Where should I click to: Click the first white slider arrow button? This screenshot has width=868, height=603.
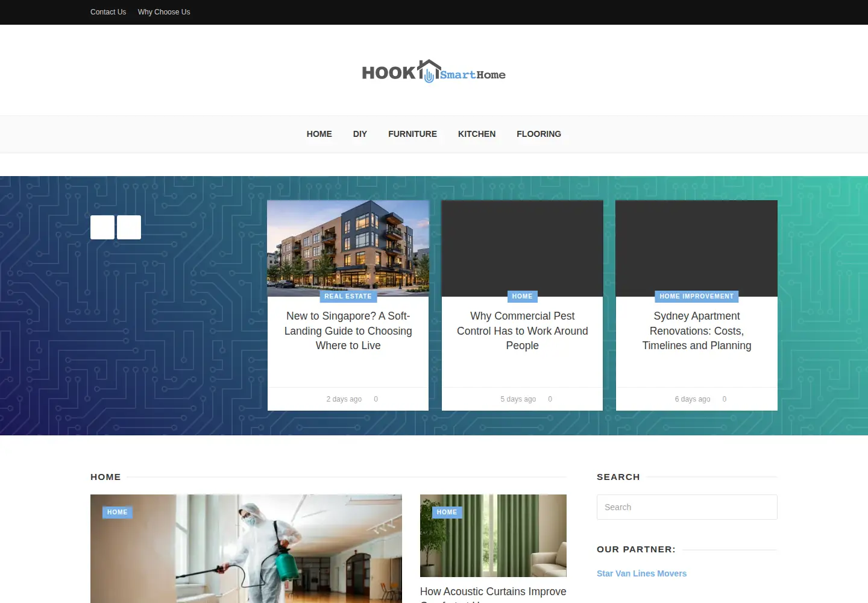tap(102, 227)
